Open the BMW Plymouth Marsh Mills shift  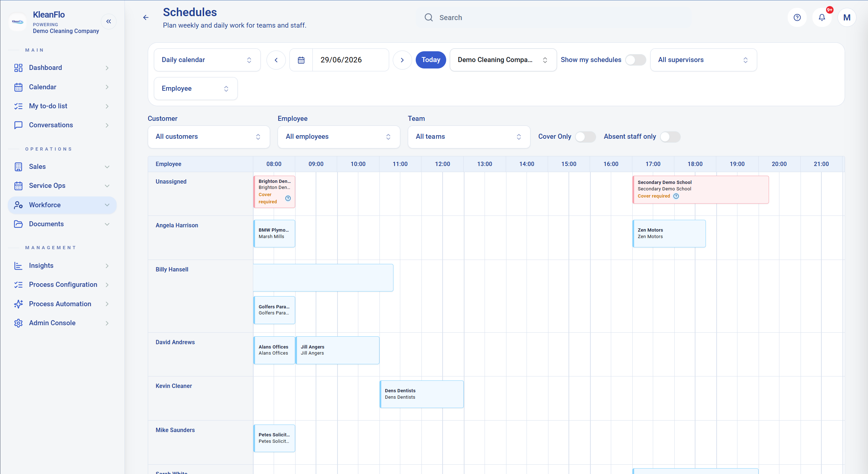tap(274, 233)
